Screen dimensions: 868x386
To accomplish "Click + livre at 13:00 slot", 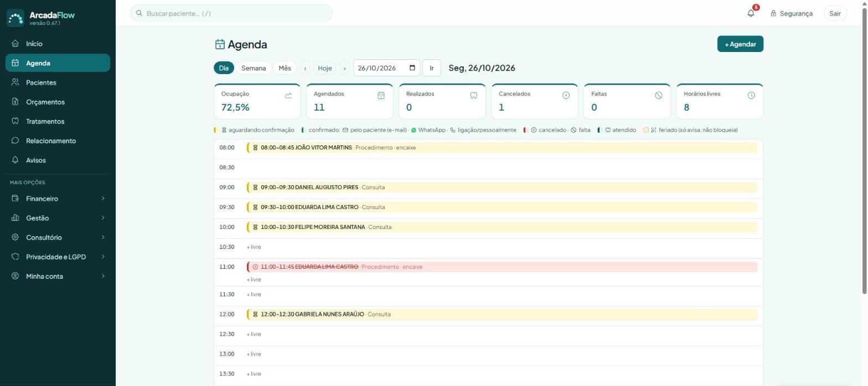I will (254, 354).
